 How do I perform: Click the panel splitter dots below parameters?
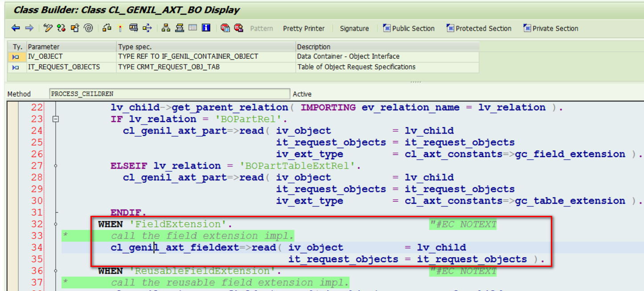click(415, 82)
